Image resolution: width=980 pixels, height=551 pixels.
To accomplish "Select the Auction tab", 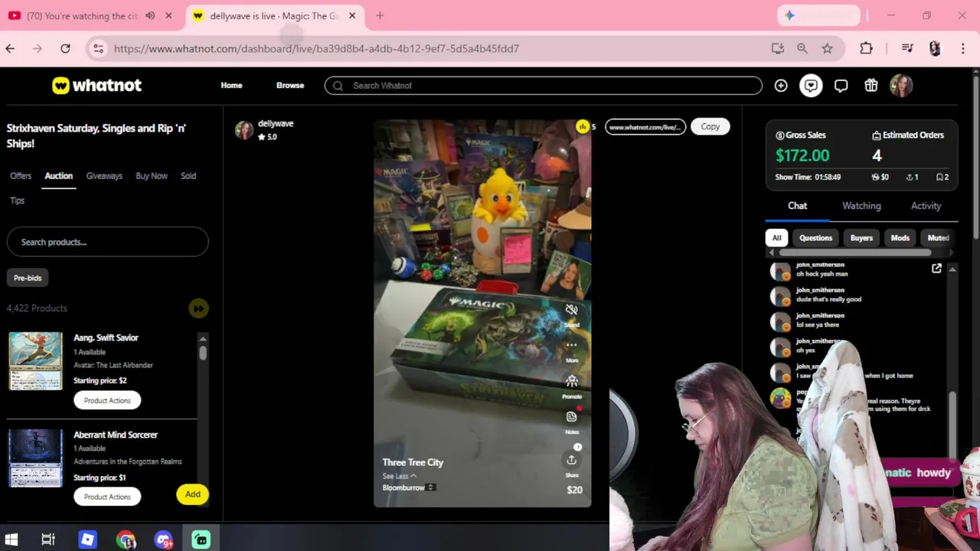I will [58, 176].
